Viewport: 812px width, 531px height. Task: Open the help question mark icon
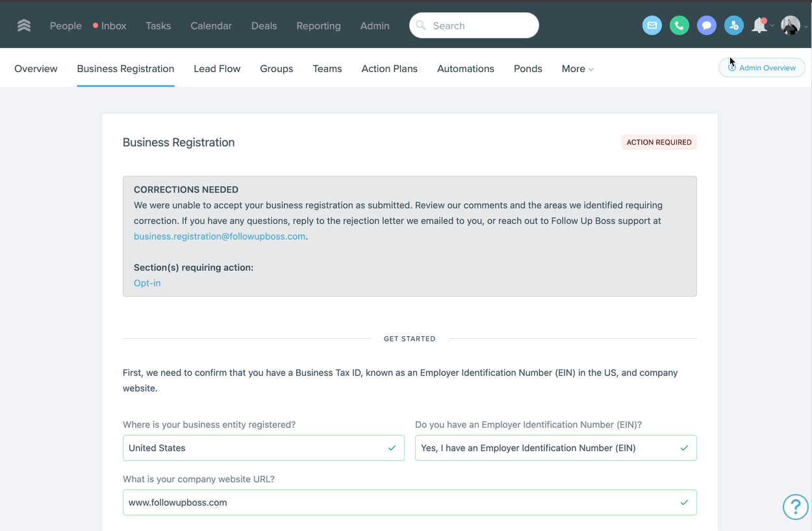pos(795,507)
